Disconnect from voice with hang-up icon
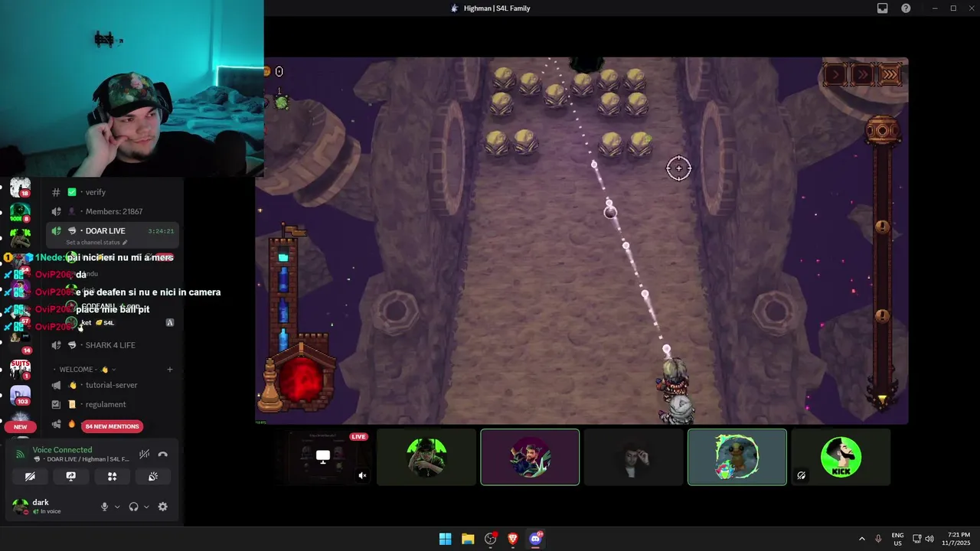980x551 pixels. [162, 454]
